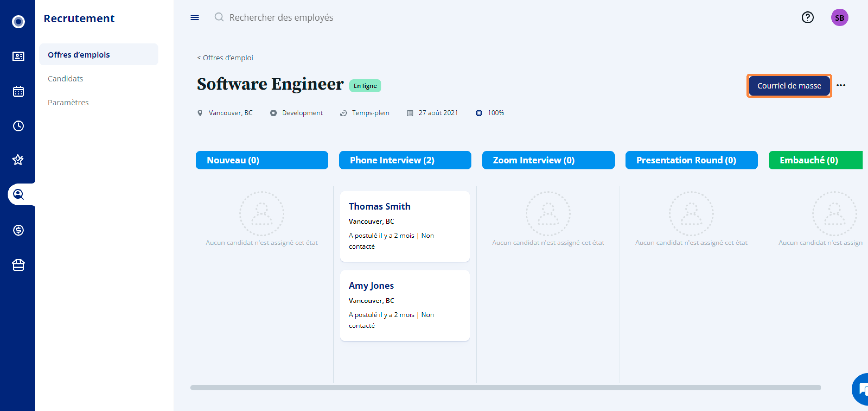Select the Nouveau (0) stage header
868x411 pixels.
pos(262,160)
